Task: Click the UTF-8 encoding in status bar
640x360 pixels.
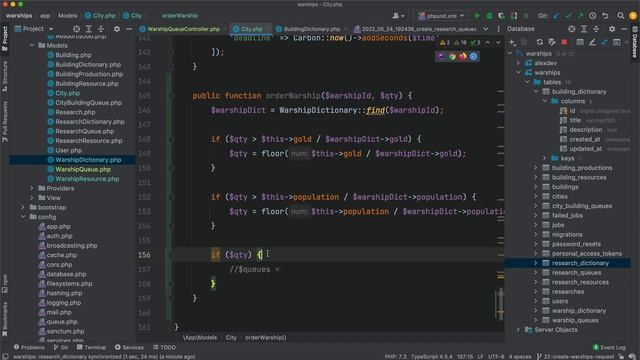Action: coord(496,356)
